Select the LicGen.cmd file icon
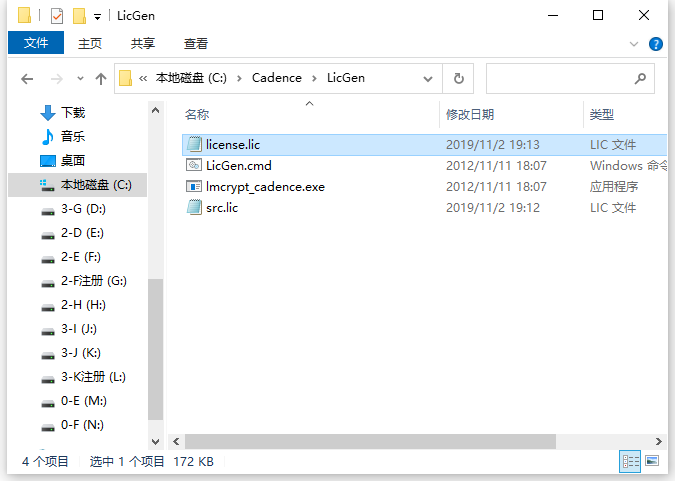 tap(194, 165)
